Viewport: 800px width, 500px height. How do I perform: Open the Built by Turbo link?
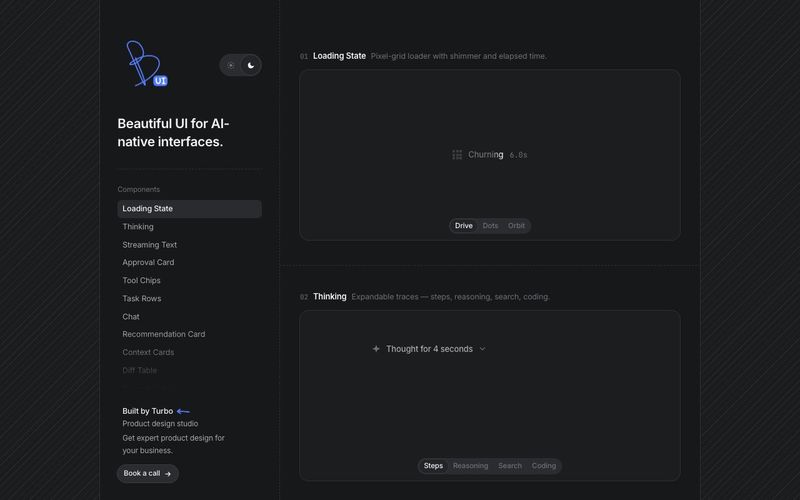[x=147, y=411]
